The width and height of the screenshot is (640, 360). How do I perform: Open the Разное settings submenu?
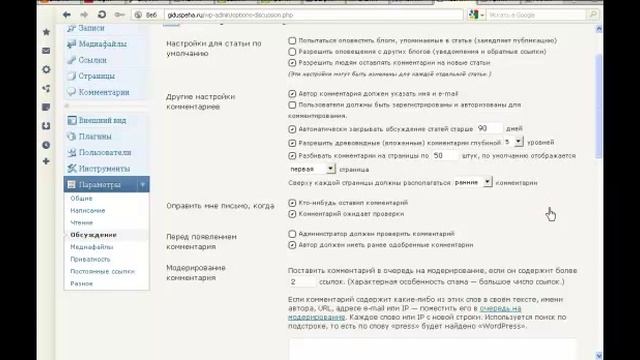(x=82, y=284)
